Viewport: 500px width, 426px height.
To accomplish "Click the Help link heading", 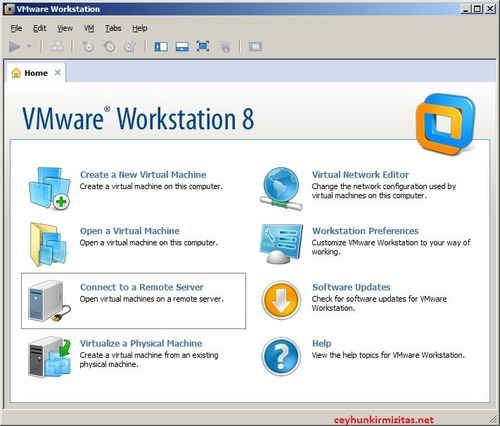I will [322, 343].
